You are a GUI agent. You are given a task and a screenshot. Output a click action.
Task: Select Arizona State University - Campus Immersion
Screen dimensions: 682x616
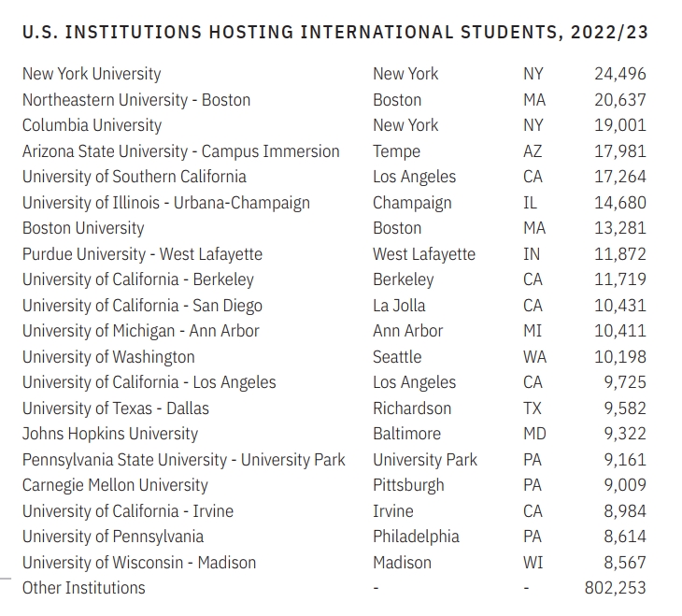click(181, 151)
